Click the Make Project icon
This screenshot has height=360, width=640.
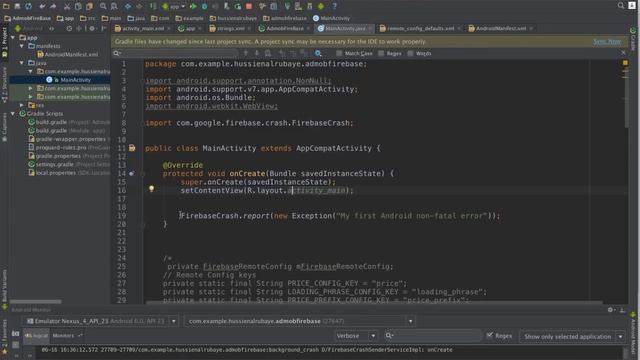(153, 6)
